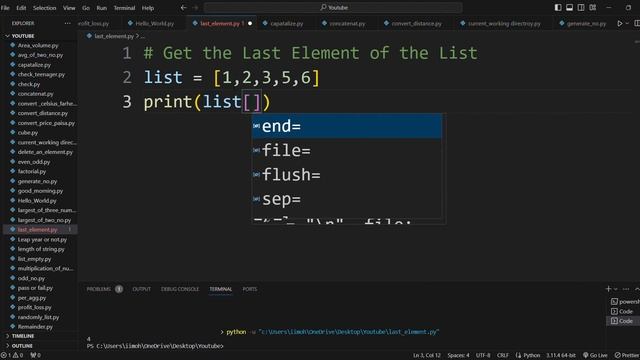The width and height of the screenshot is (640, 360).
Task: Toggle the secondary side bar layout icon
Action: tap(581, 7)
